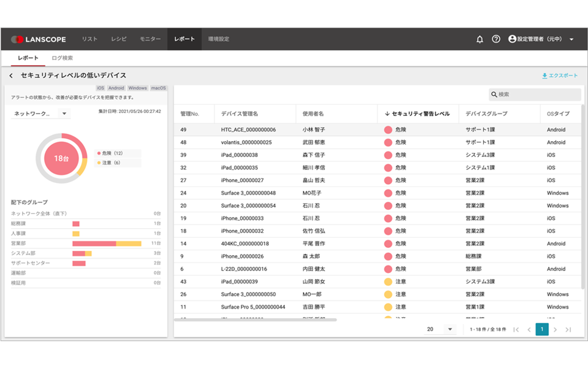Filter by iOS tag

pos(100,88)
